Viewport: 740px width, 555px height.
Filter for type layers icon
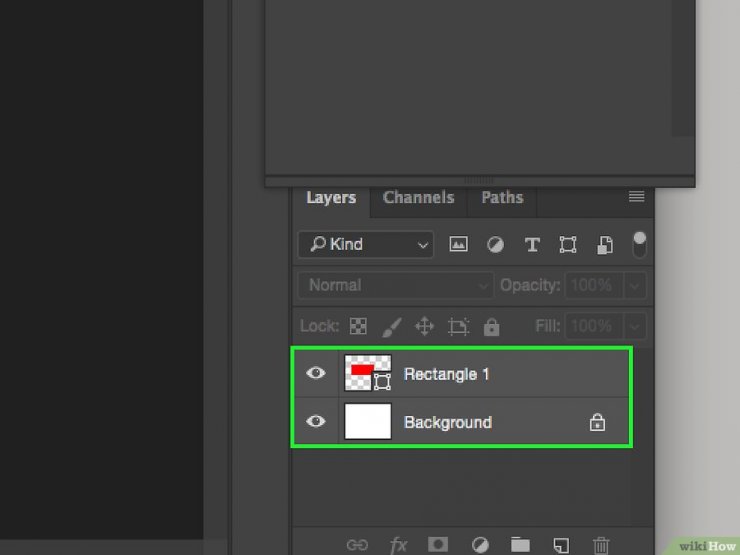[532, 244]
